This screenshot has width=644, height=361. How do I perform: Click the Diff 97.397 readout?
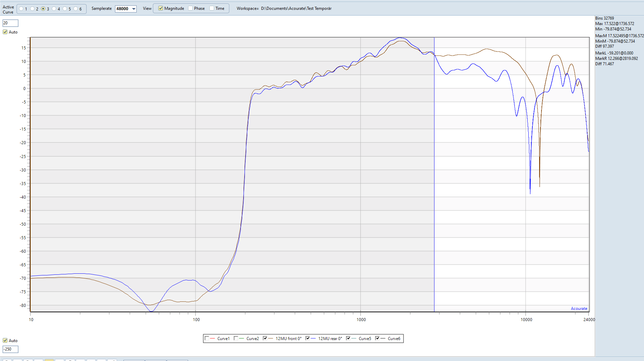(604, 46)
